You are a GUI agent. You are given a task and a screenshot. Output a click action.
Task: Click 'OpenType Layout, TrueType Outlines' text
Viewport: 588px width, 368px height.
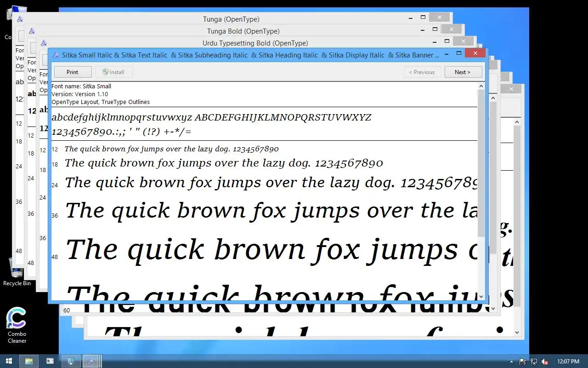(101, 102)
